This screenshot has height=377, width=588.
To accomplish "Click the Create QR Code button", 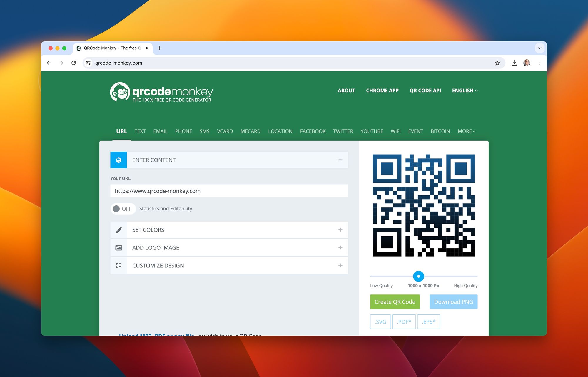I will (x=395, y=302).
